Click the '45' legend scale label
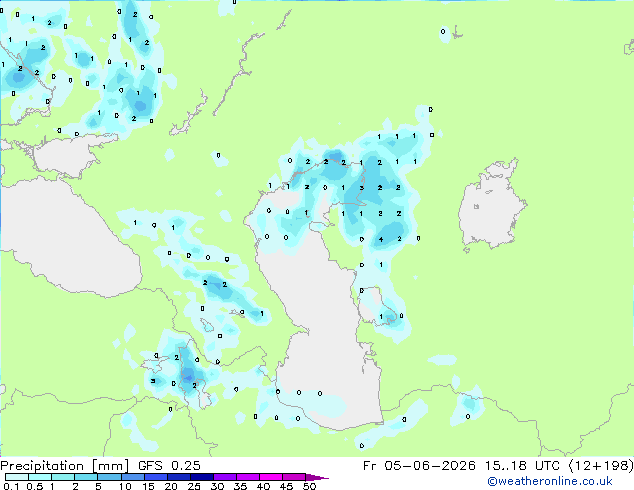This screenshot has width=634, height=490. click(x=287, y=486)
